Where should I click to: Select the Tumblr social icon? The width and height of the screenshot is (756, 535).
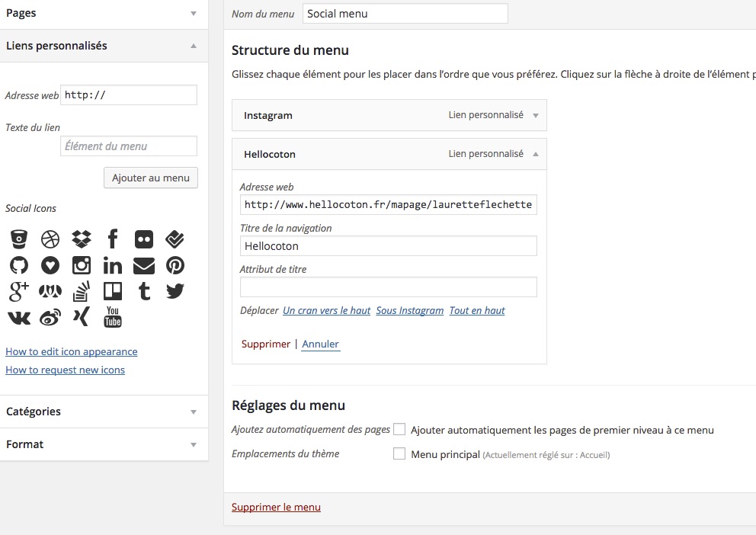click(x=144, y=291)
